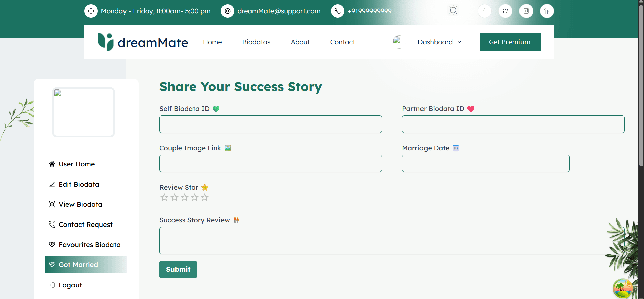The image size is (644, 299).
Task: Click the scan icon beside View Biodata
Action: point(52,204)
